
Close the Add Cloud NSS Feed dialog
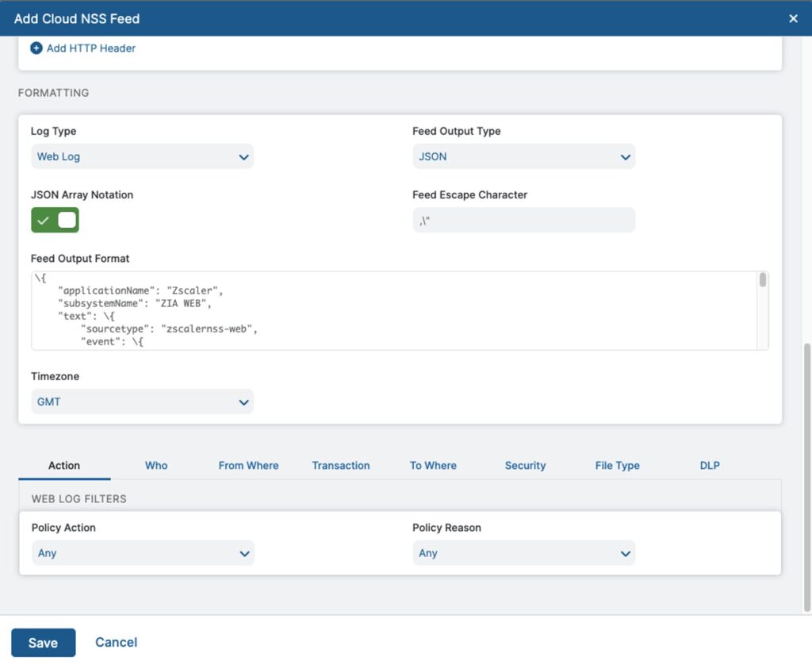pyautogui.click(x=793, y=19)
